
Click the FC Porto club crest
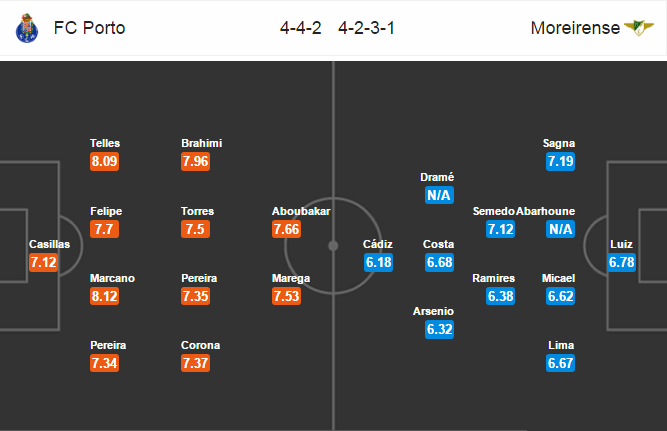tap(26, 28)
